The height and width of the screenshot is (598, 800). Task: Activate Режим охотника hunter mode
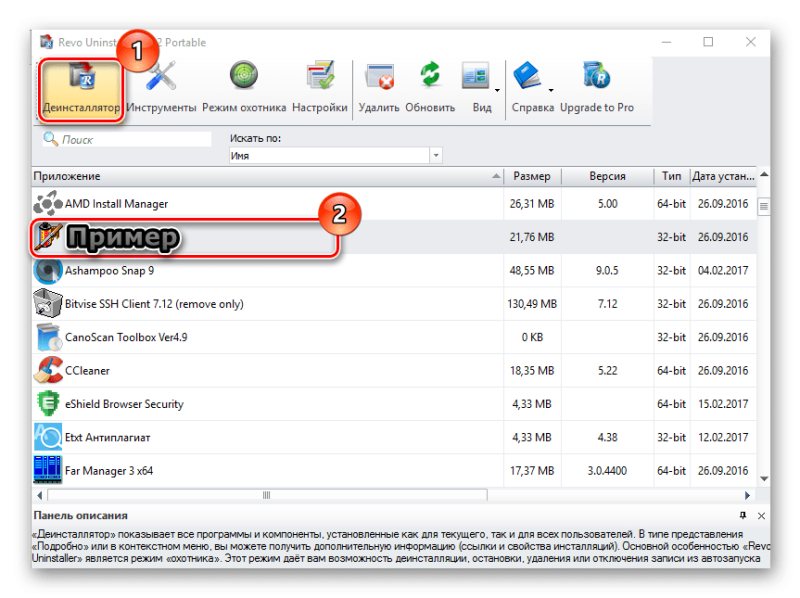[244, 87]
